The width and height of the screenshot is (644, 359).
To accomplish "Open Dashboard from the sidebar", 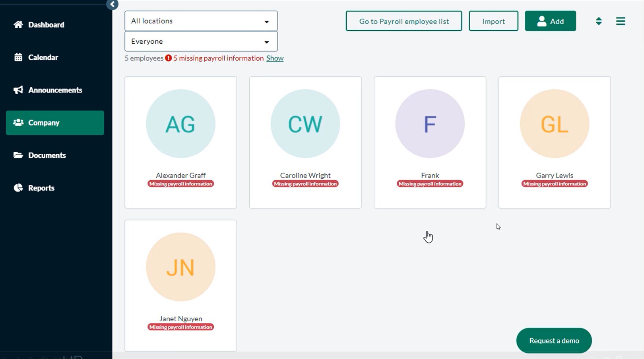I will (46, 25).
